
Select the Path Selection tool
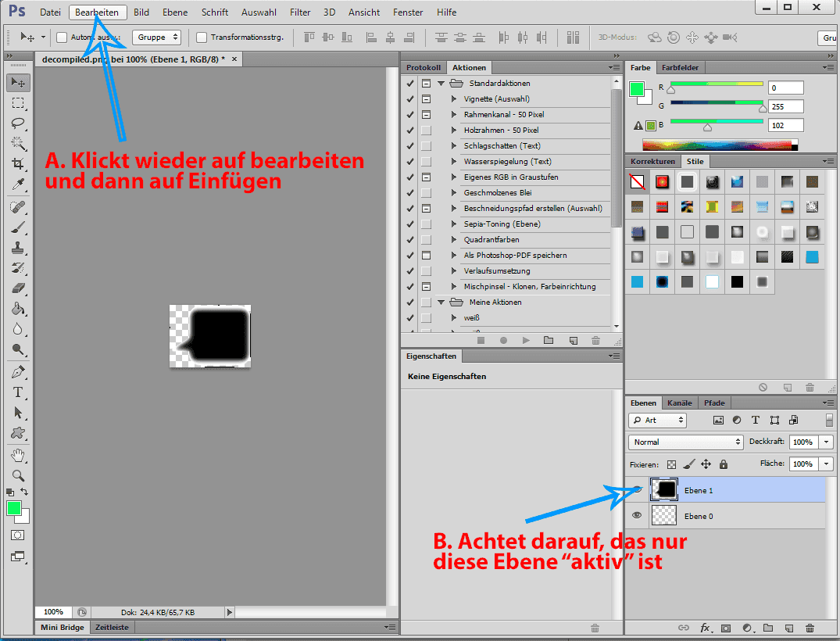[18, 413]
